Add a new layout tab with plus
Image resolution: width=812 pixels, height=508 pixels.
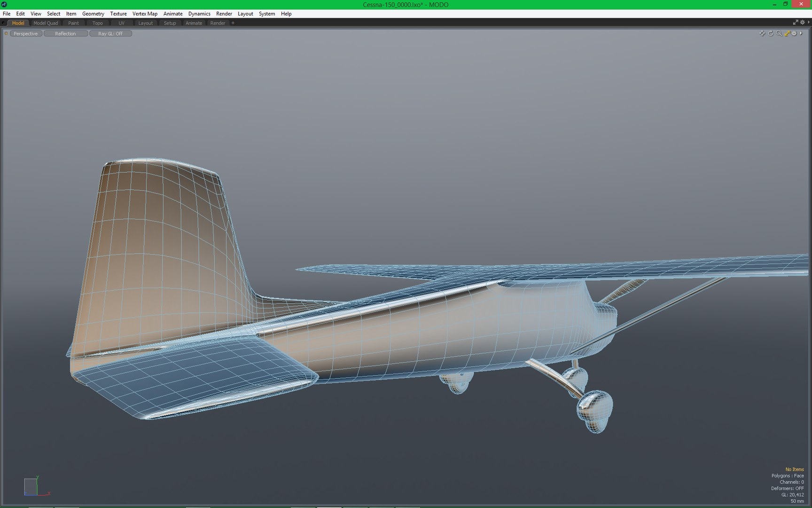(x=233, y=23)
